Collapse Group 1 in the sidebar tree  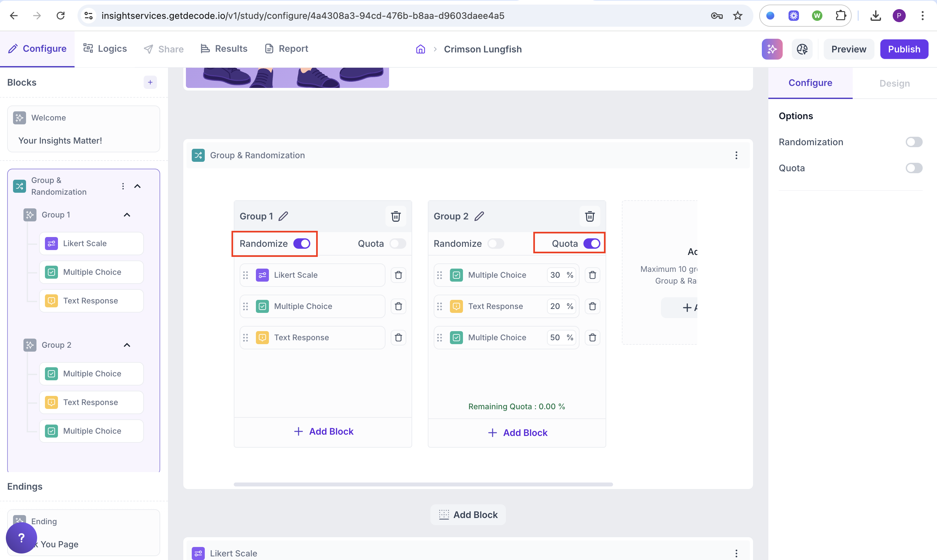[x=127, y=215]
